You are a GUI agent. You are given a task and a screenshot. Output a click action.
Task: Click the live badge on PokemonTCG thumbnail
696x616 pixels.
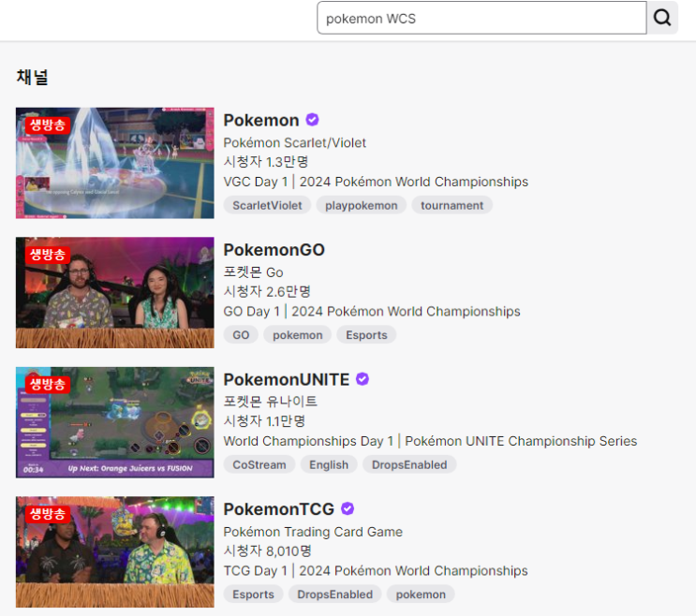click(48, 515)
